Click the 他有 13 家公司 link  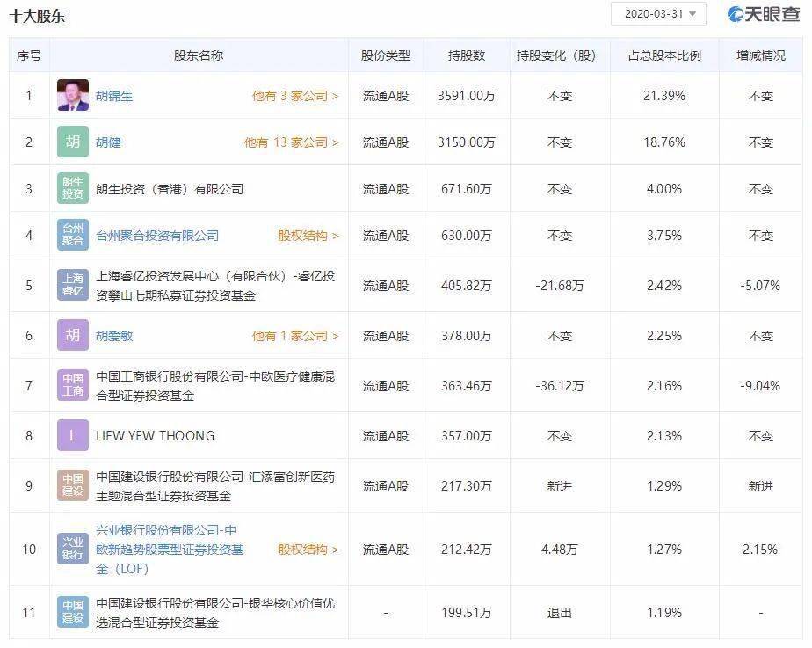(288, 142)
